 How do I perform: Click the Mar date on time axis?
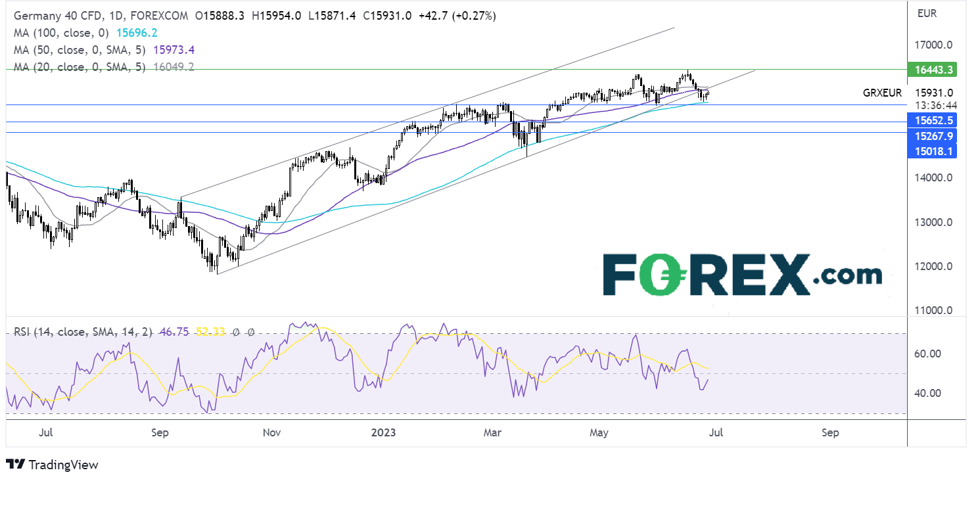(492, 433)
